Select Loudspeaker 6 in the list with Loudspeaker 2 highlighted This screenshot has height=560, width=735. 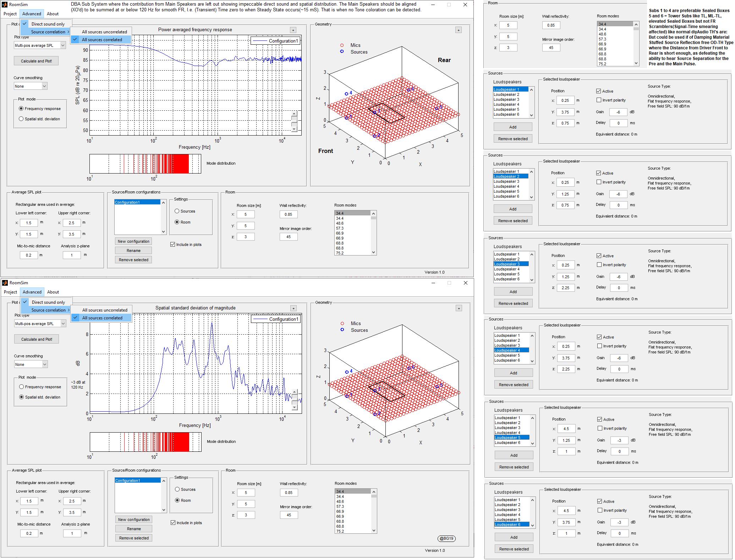(511, 196)
